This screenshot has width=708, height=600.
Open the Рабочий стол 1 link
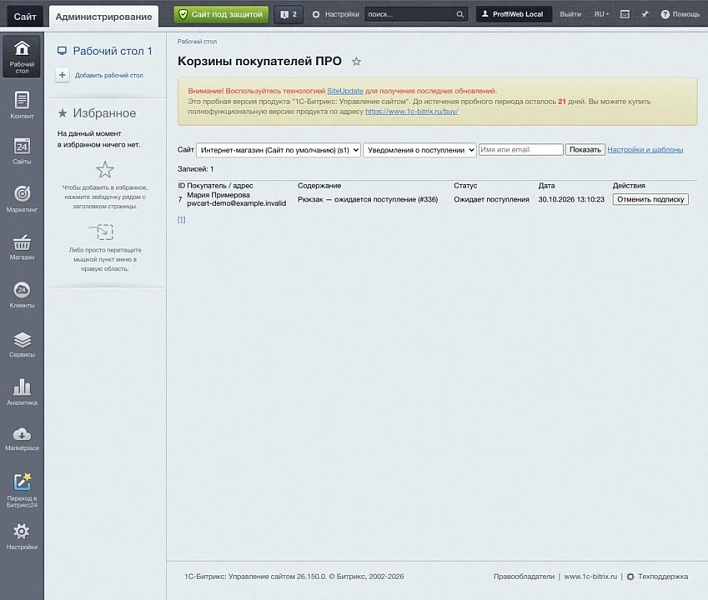coord(112,51)
